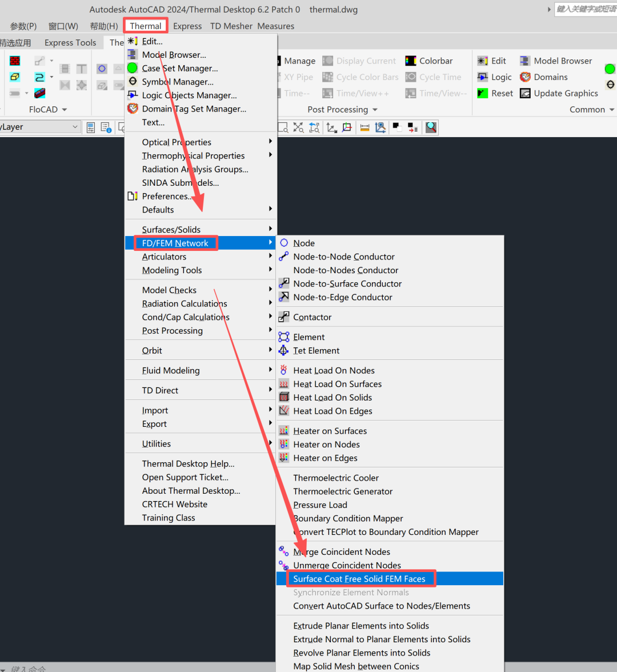Expand the Fluid Modeling submenu
The image size is (617, 672).
click(200, 371)
